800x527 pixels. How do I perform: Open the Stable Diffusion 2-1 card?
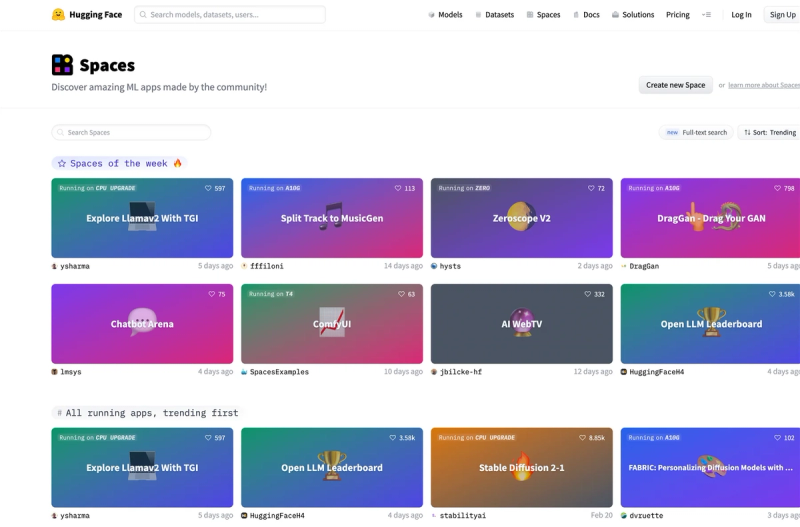click(x=522, y=467)
